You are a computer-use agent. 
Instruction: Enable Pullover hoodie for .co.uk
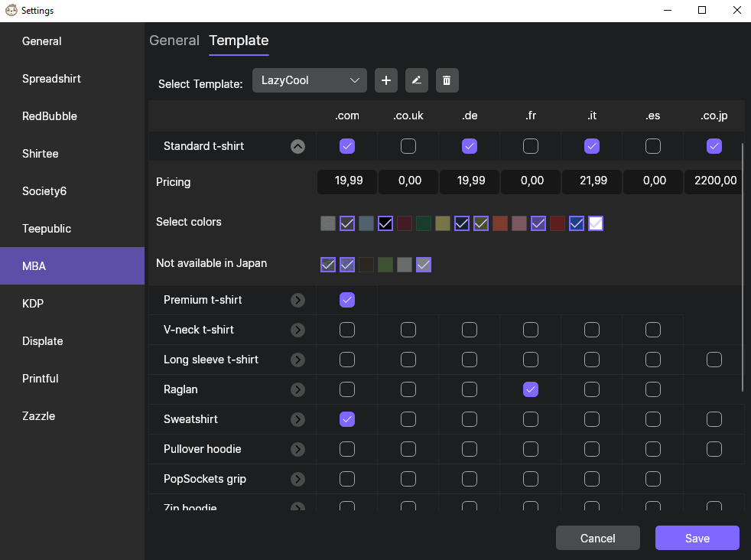[408, 449]
